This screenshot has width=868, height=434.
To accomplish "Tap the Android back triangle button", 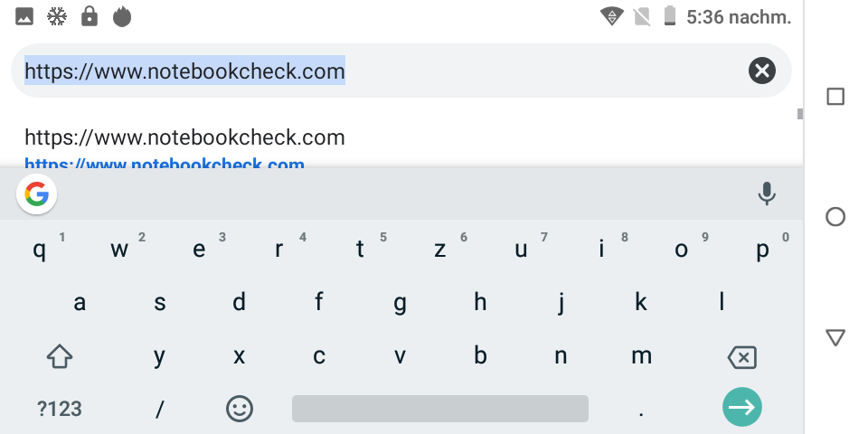I will [x=835, y=337].
